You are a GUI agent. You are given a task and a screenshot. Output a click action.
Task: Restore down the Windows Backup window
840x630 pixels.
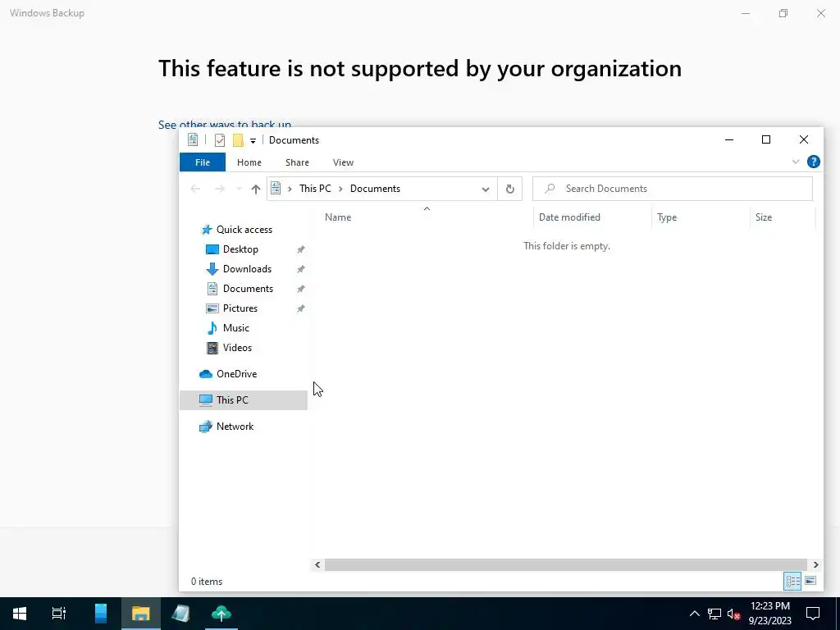pos(783,13)
